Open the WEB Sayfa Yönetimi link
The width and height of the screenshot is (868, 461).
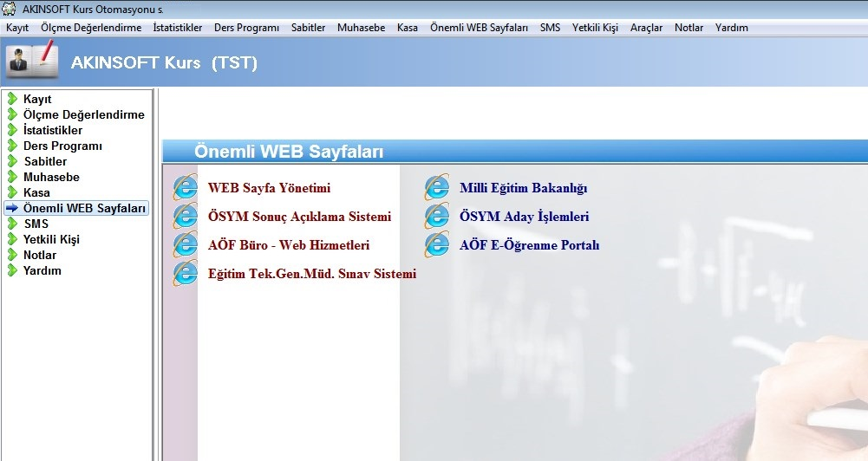point(269,188)
